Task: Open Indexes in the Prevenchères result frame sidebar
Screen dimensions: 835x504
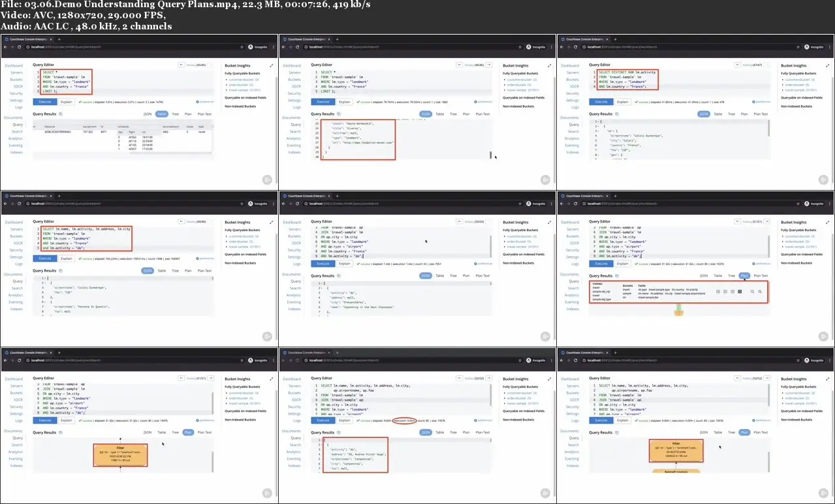Action: [x=296, y=309]
